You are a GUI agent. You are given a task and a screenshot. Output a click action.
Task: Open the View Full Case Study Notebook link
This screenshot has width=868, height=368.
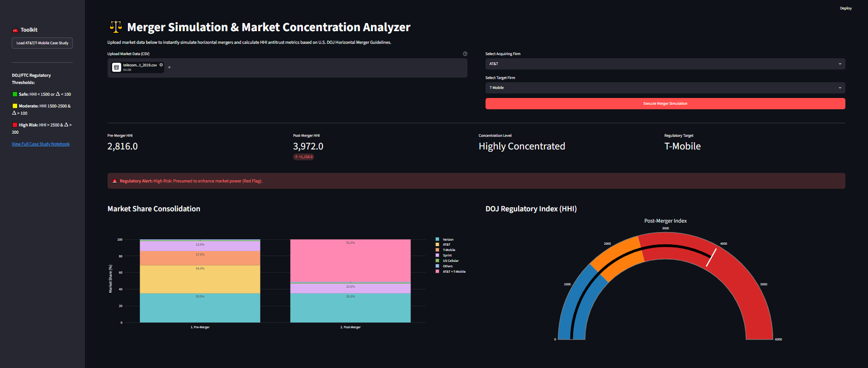click(x=41, y=144)
